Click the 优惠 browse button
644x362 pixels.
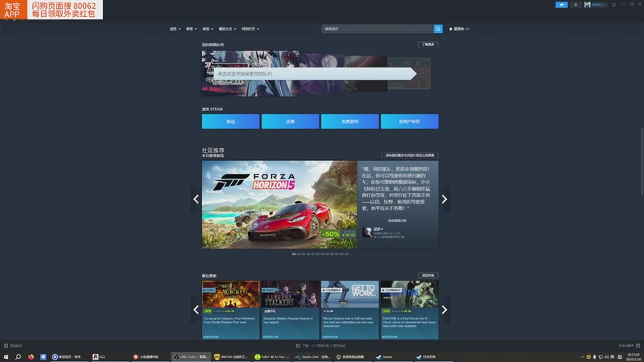pyautogui.click(x=291, y=121)
